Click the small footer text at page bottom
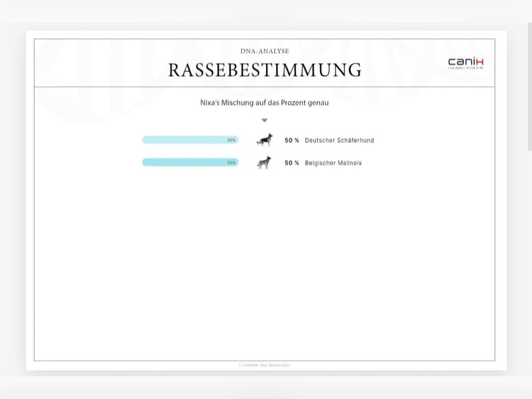The width and height of the screenshot is (532, 399). [x=265, y=365]
